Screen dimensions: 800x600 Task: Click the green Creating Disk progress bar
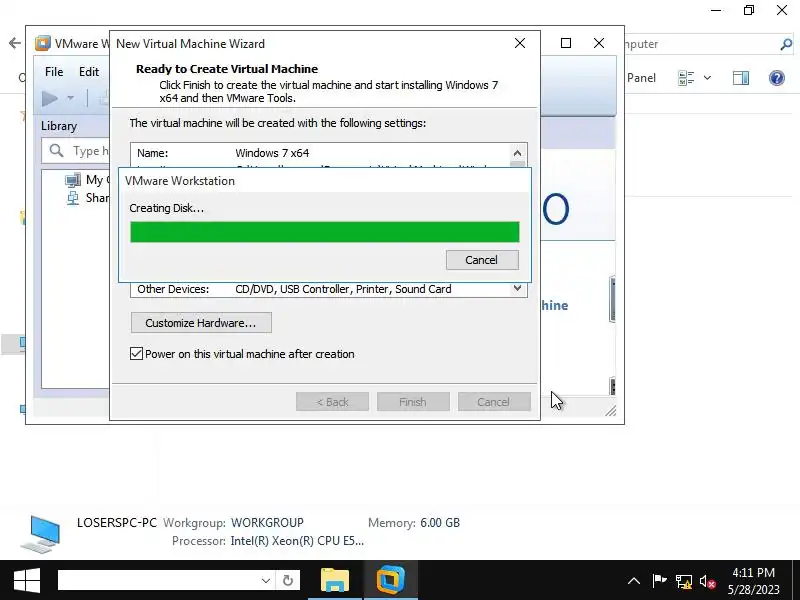[x=324, y=232]
